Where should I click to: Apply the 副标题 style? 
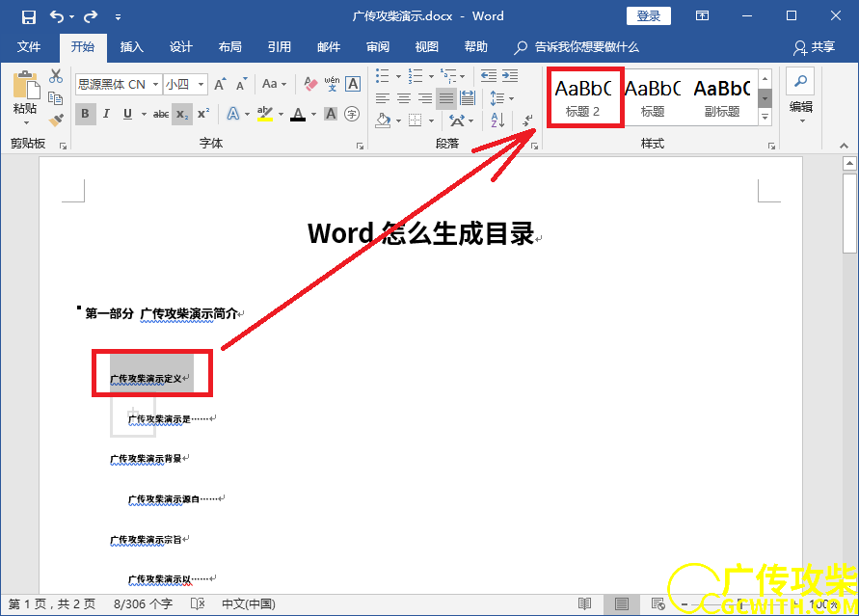[722, 97]
